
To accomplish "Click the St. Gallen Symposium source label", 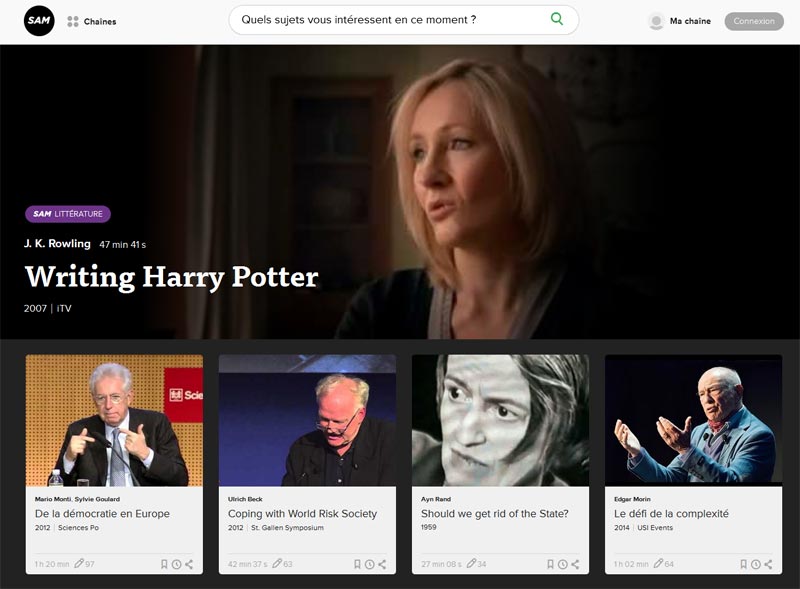I will (x=287, y=527).
